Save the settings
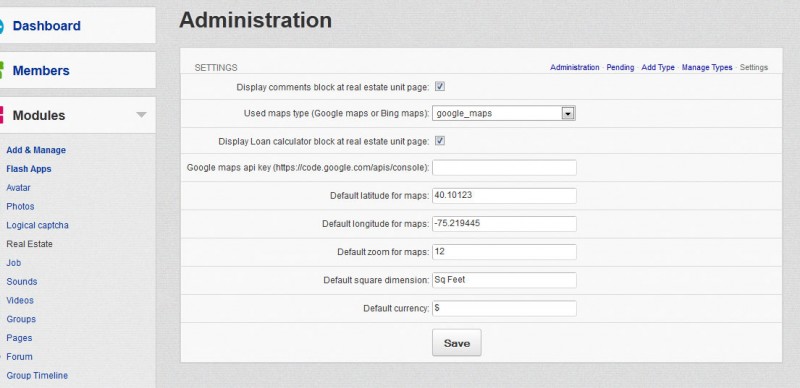 point(457,343)
